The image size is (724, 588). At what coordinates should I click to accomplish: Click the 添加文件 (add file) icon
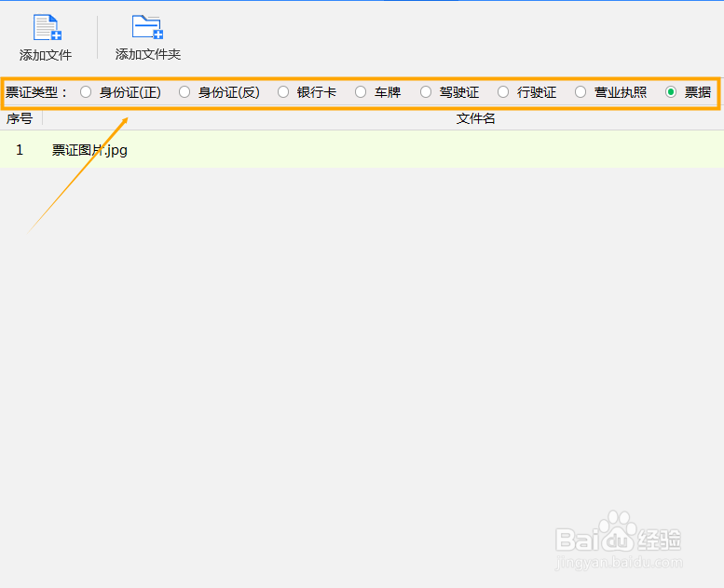coord(48,28)
